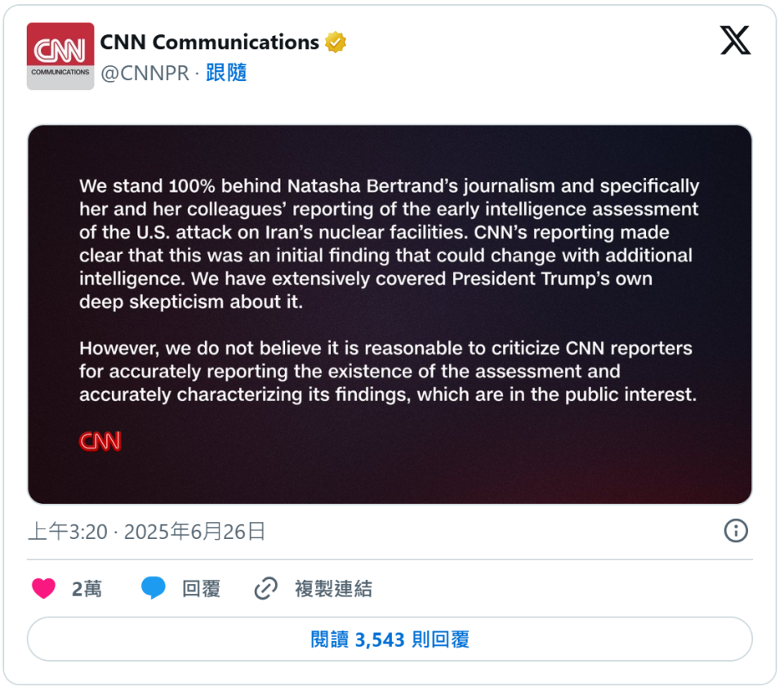Click the 2萬 like count
This screenshot has width=784, height=691.
pyautogui.click(x=86, y=588)
